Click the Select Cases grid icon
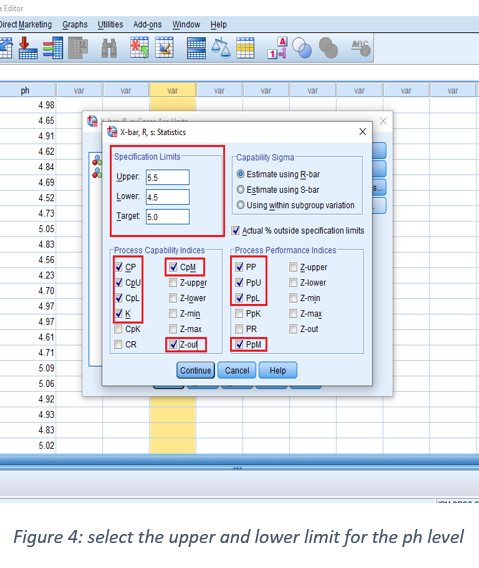The image size is (479, 568). (x=245, y=48)
